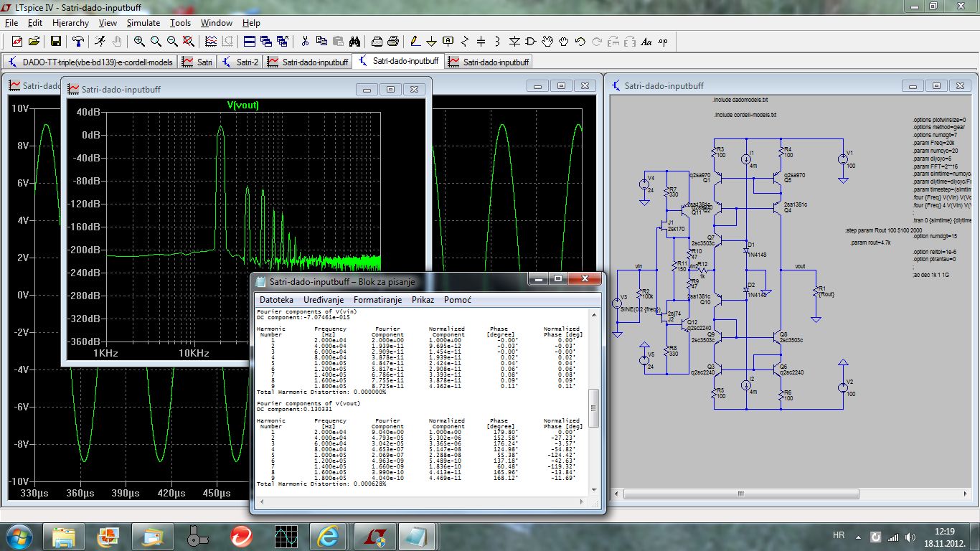Open the Tools menu
The height and width of the screenshot is (551, 980).
(181, 23)
